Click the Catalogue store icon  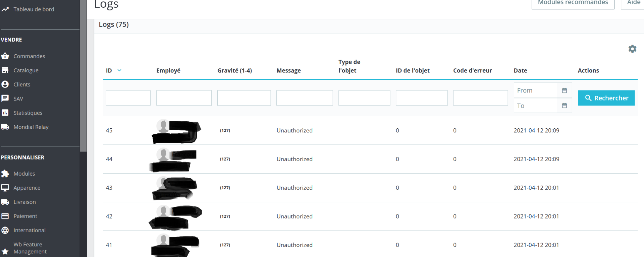pos(5,70)
